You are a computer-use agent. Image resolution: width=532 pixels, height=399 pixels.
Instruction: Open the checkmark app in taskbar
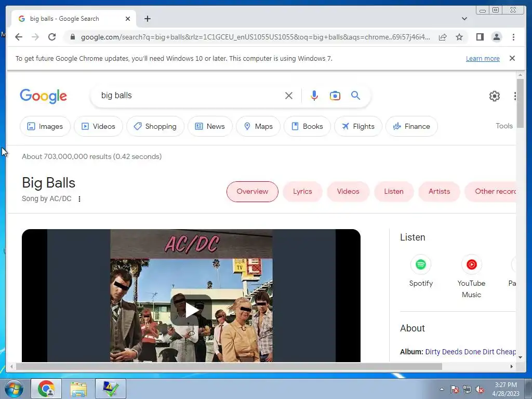coord(111,389)
